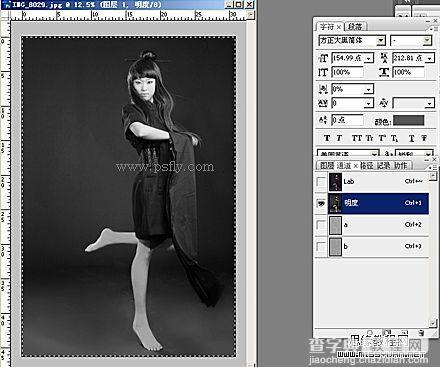The width and height of the screenshot is (440, 367).
Task: Click the tracking AV icon beside 0
Action: coord(323,103)
